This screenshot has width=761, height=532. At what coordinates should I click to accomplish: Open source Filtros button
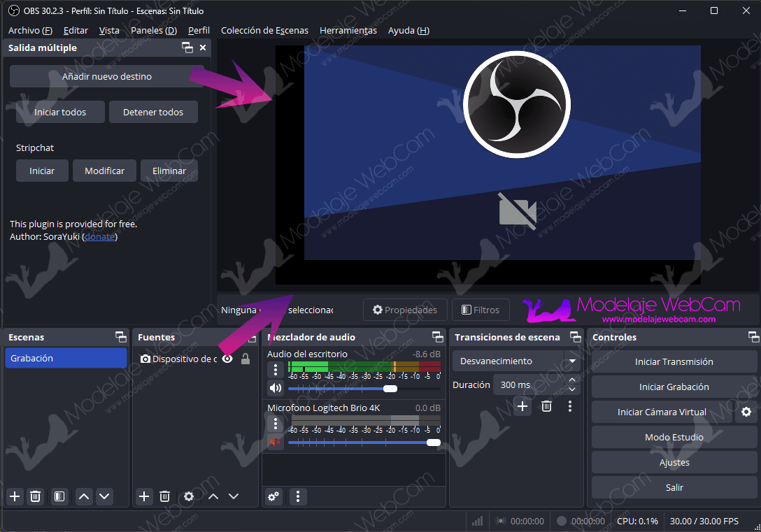(x=481, y=310)
